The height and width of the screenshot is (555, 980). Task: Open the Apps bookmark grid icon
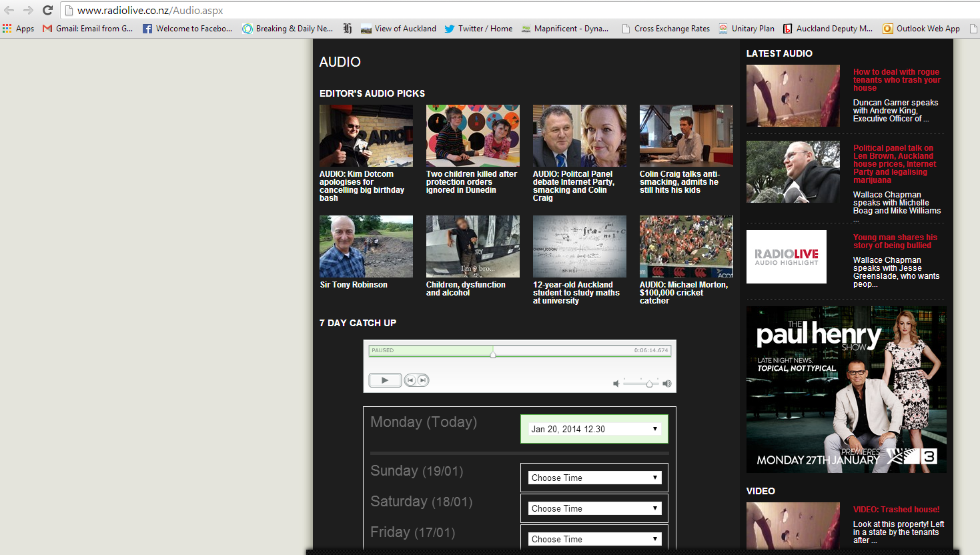tap(7, 29)
